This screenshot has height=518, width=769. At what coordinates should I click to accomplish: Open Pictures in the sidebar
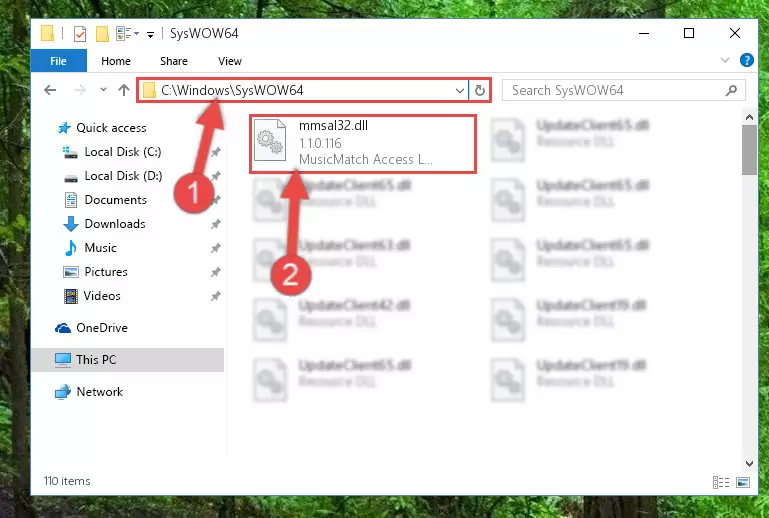(105, 272)
